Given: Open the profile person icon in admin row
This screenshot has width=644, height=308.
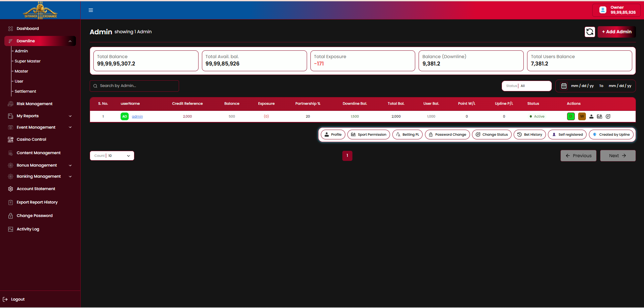Looking at the screenshot, I should (x=591, y=117).
